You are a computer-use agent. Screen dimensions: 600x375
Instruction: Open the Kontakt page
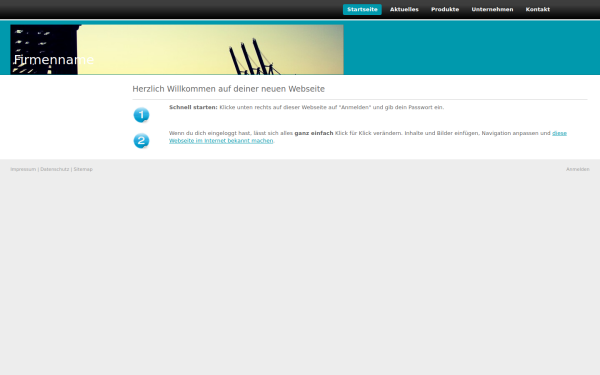pos(537,10)
